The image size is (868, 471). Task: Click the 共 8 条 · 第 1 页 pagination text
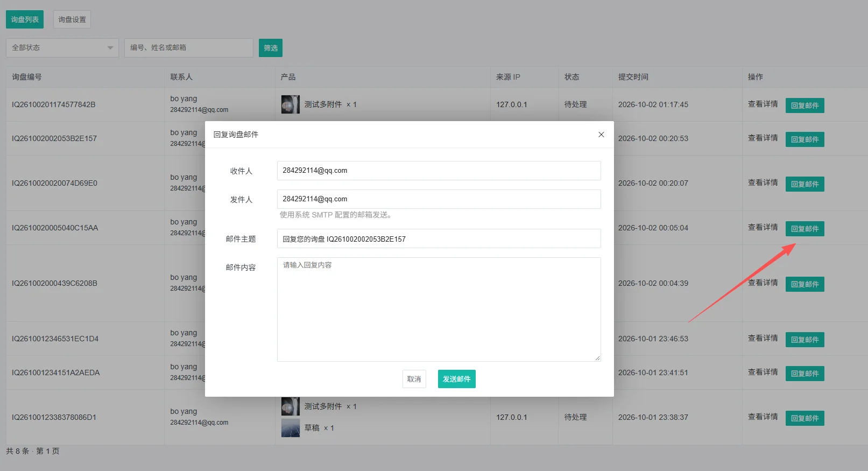click(x=33, y=451)
